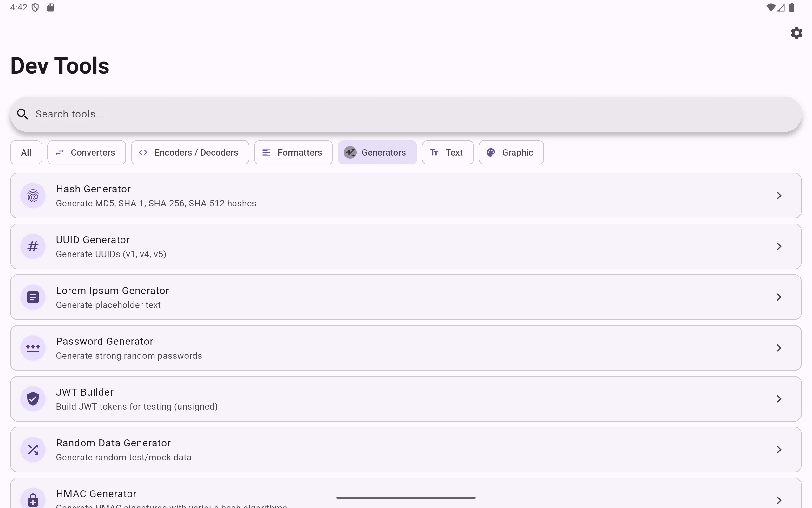The width and height of the screenshot is (812, 508).
Task: Tap the search magnifier icon
Action: pyautogui.click(x=23, y=114)
